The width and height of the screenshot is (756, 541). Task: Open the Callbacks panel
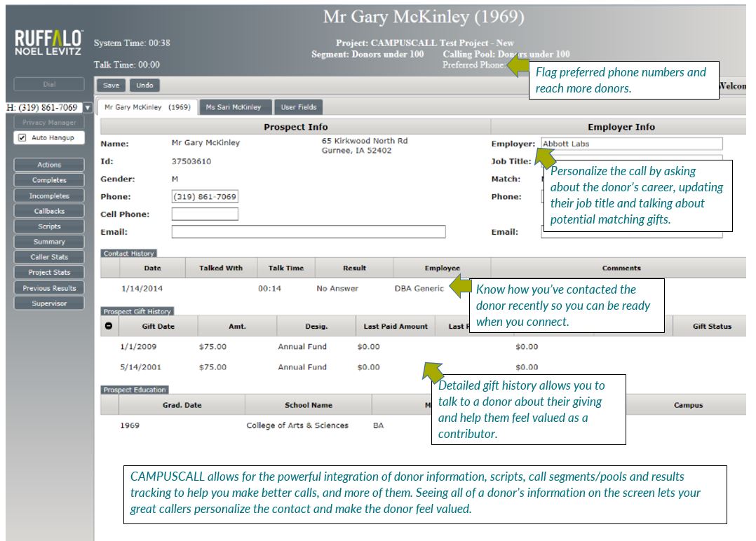pos(49,211)
